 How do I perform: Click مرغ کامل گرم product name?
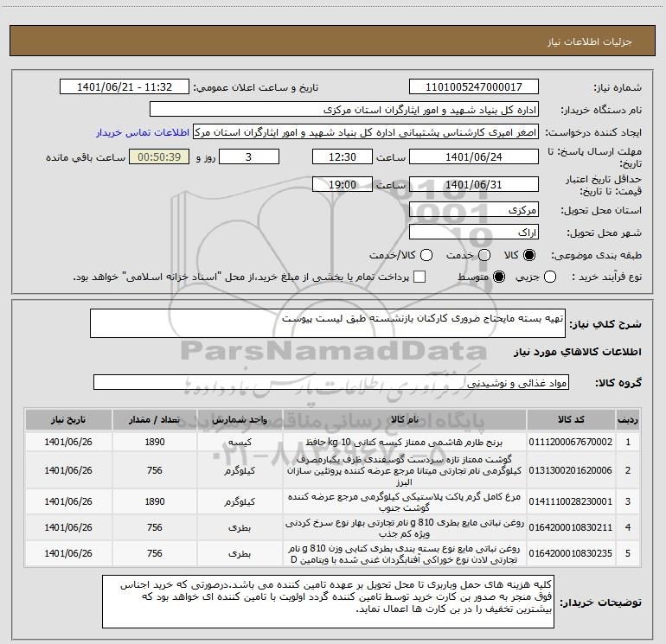pos(404,501)
